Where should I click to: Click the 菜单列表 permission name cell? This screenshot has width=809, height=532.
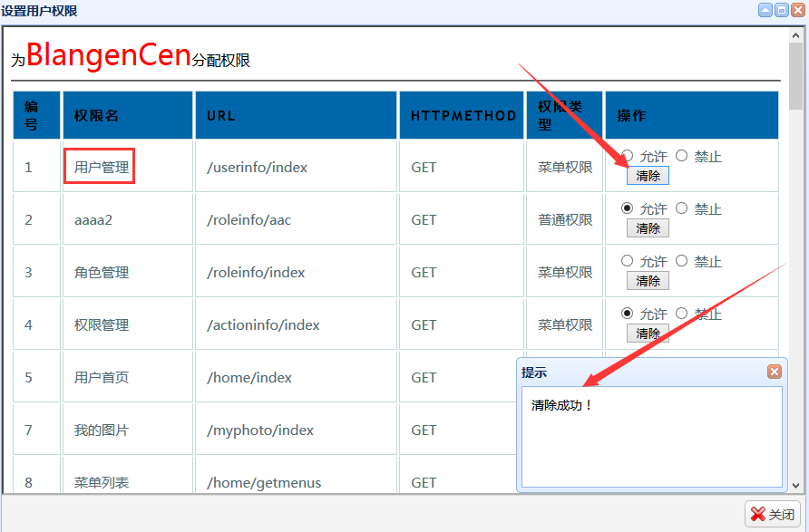(128, 476)
